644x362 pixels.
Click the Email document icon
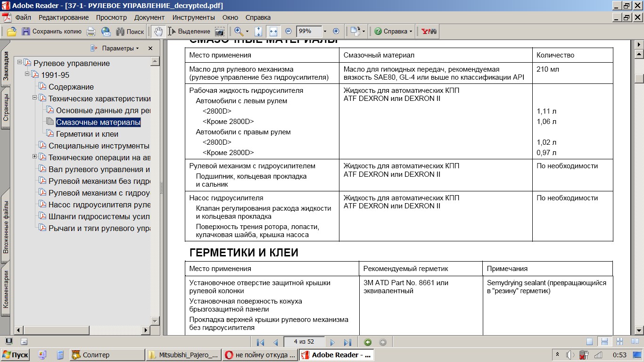click(x=106, y=32)
